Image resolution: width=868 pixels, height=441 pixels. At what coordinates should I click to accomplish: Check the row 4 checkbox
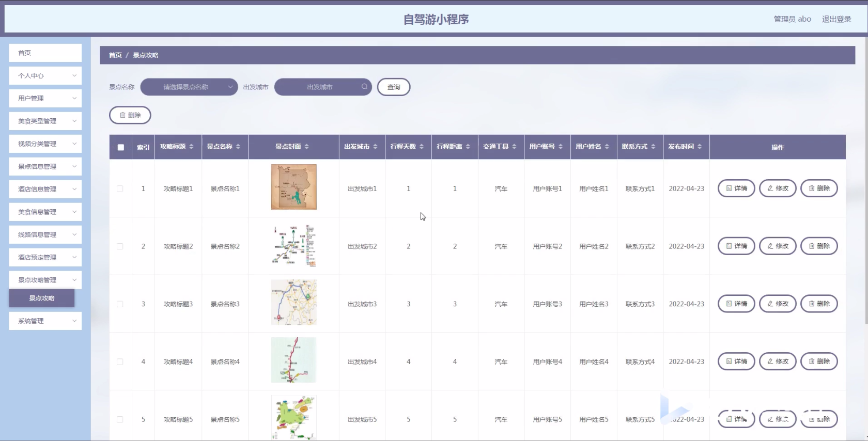[x=120, y=361]
